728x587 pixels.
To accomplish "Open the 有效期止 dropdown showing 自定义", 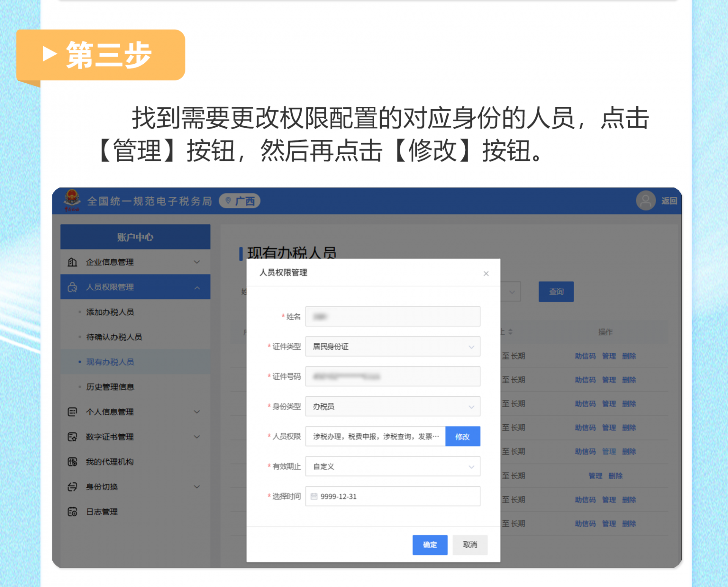I will tap(392, 466).
